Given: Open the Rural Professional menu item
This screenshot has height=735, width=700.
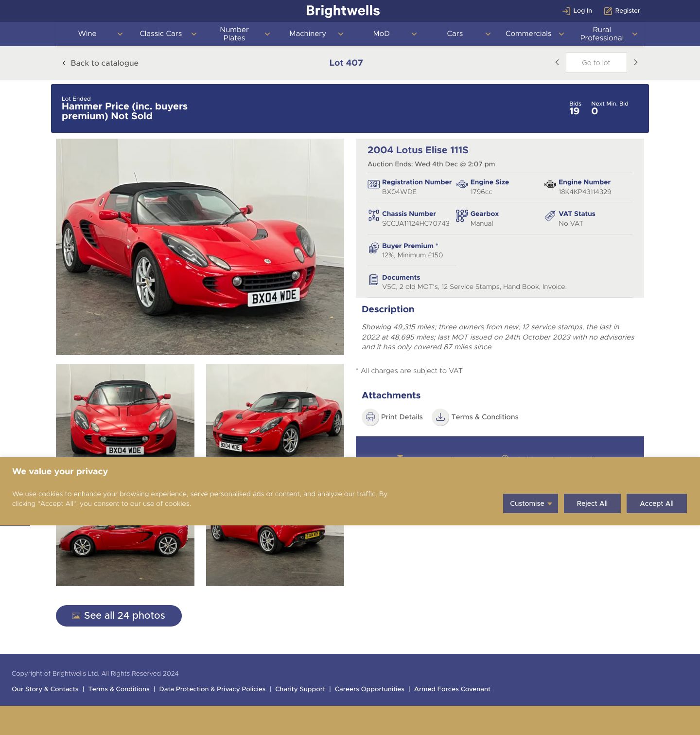Looking at the screenshot, I should pyautogui.click(x=602, y=34).
